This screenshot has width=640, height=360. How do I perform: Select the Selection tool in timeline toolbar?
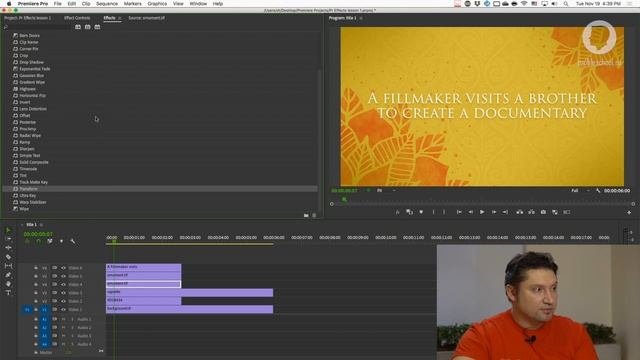tap(8, 230)
